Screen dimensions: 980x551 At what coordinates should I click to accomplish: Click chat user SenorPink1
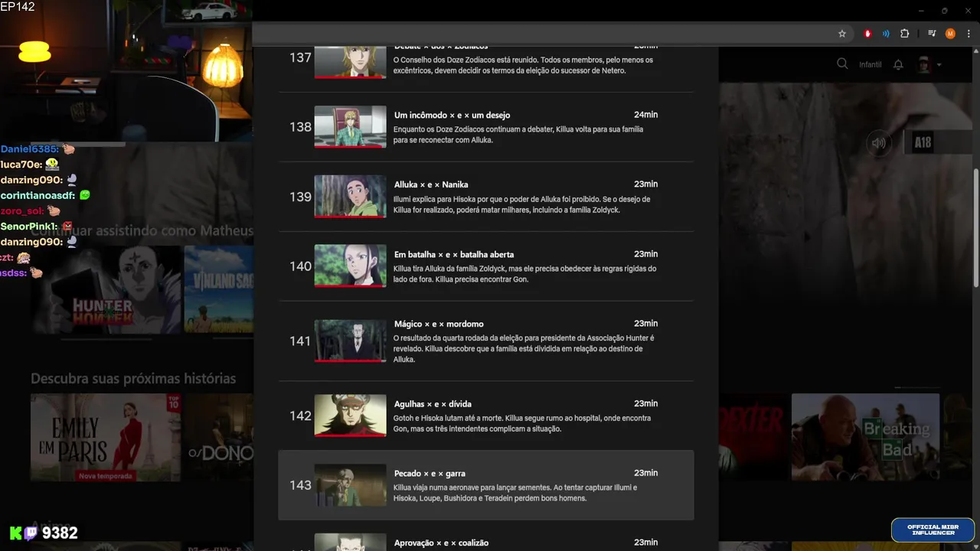point(29,227)
